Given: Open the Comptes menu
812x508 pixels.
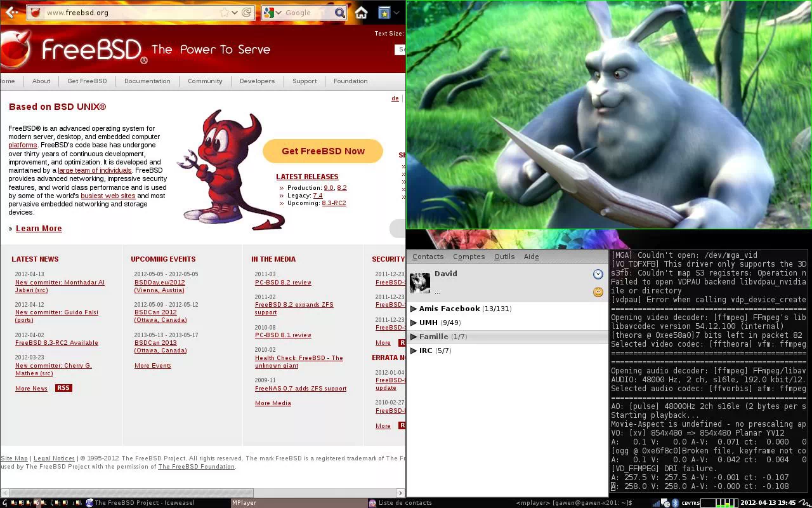Looking at the screenshot, I should point(468,257).
